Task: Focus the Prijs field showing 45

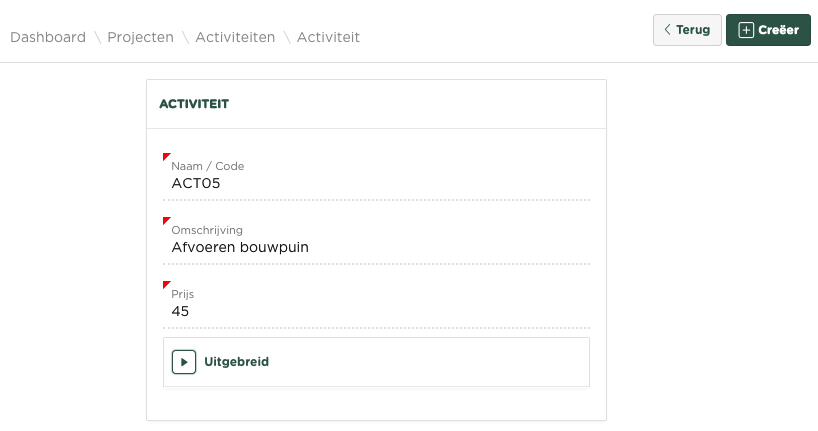Action: click(380, 311)
